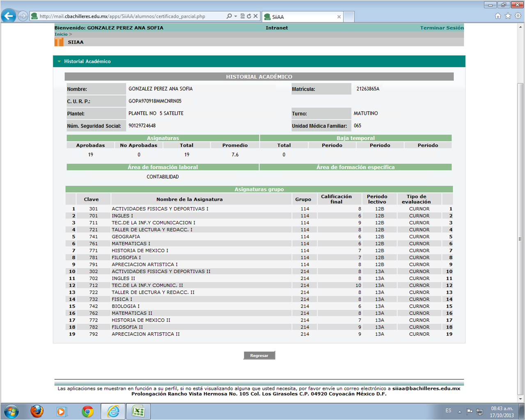Click the network tray icon
Image resolution: width=525 pixels, height=420 pixels.
point(479,411)
